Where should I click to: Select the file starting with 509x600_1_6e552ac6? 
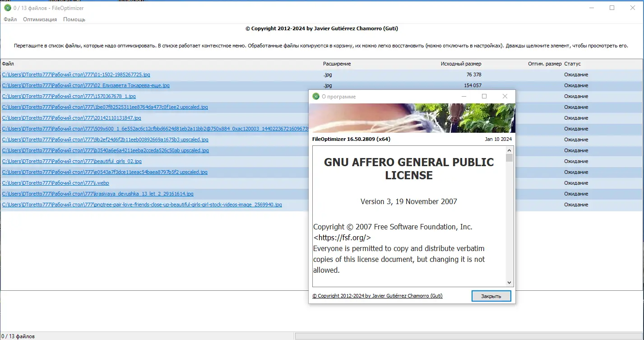[155, 129]
